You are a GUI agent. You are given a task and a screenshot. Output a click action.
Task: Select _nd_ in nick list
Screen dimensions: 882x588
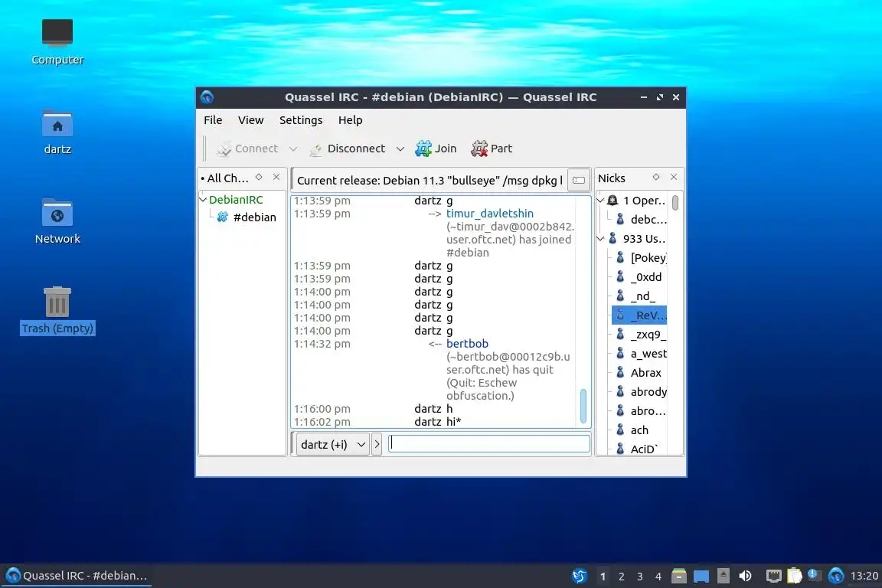[635, 296]
